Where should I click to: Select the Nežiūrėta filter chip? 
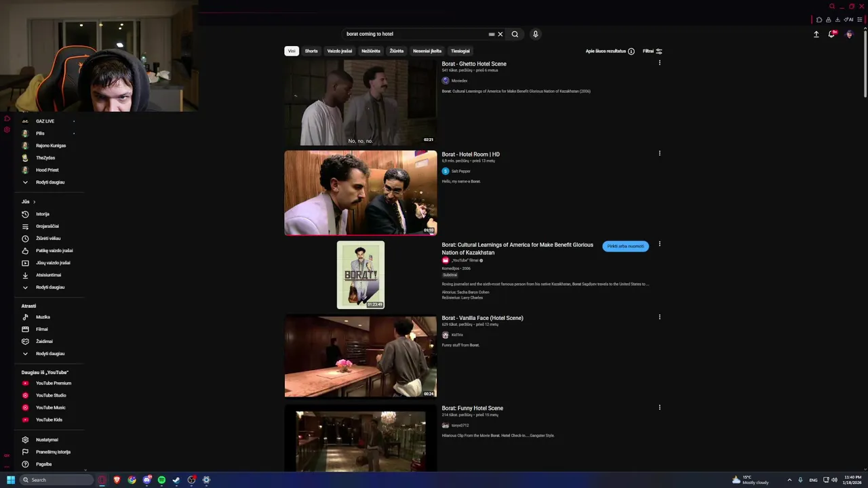(371, 51)
